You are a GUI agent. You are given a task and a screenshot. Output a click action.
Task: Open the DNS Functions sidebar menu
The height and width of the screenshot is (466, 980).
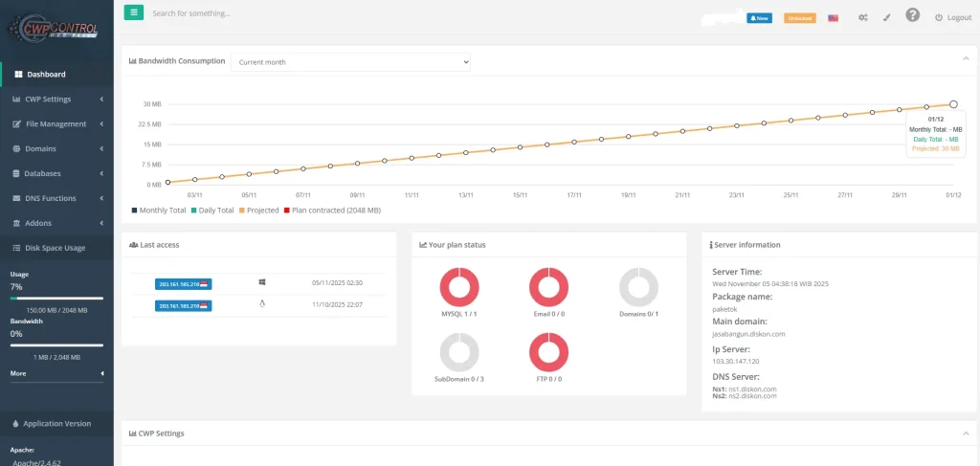pos(56,198)
